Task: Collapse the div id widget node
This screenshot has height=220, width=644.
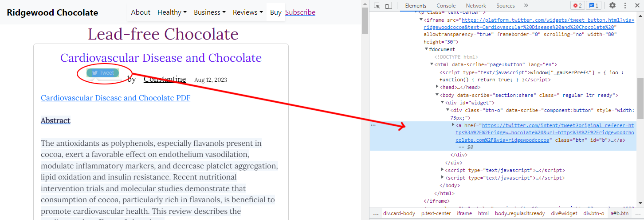Action: (443, 103)
